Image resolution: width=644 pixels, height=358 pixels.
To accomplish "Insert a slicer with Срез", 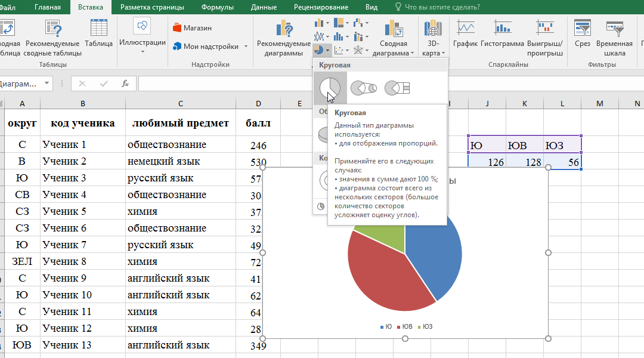I will (x=583, y=33).
